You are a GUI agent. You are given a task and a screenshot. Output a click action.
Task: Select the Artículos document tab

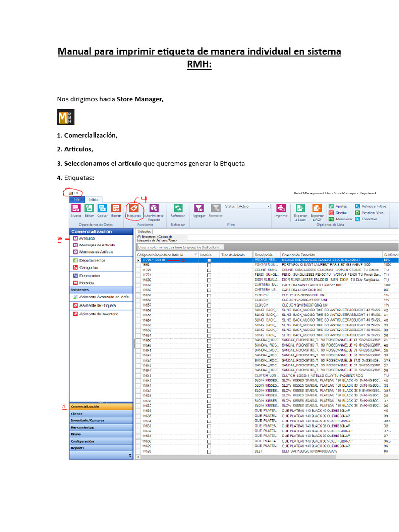(144, 231)
